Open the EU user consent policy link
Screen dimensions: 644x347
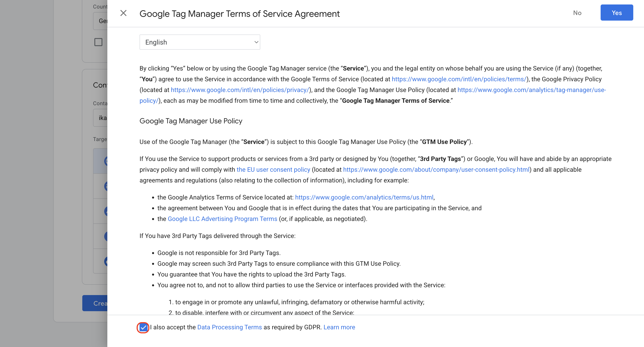point(273,169)
